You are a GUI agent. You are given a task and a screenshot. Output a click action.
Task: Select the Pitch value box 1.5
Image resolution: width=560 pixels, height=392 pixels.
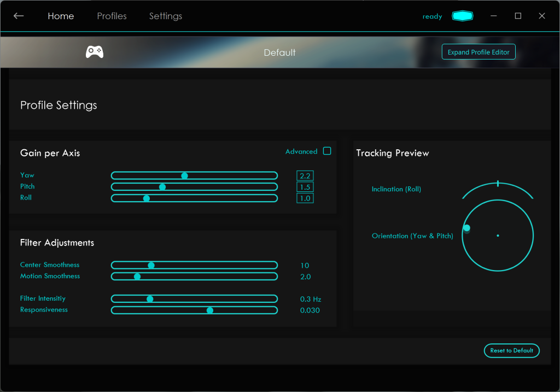[305, 187]
